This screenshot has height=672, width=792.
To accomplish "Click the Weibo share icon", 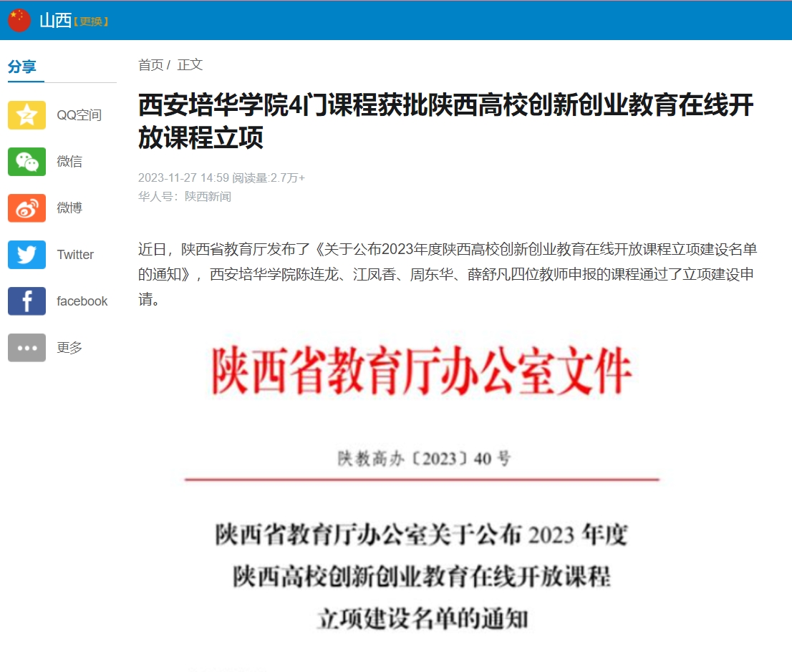I will pyautogui.click(x=26, y=208).
